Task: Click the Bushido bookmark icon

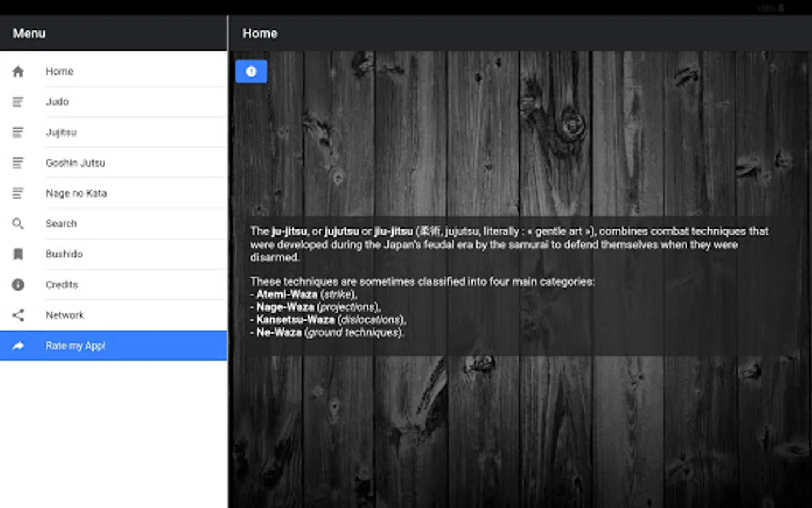Action: 18,254
